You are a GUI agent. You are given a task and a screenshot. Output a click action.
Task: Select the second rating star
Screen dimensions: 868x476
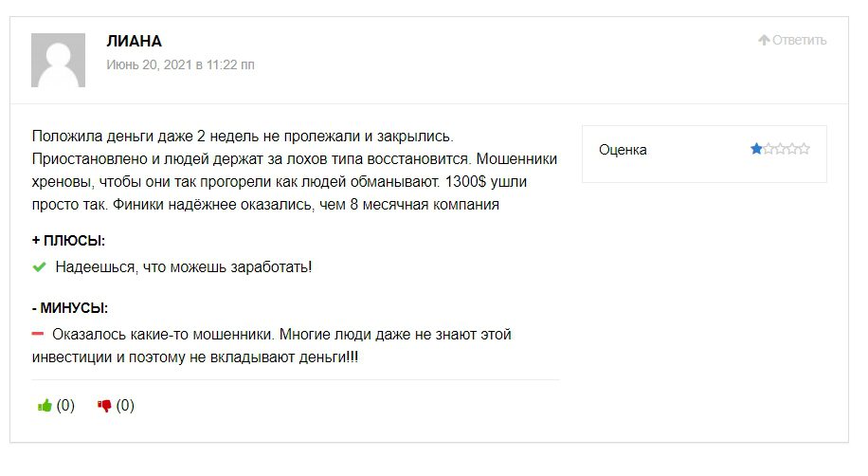pyautogui.click(x=769, y=149)
